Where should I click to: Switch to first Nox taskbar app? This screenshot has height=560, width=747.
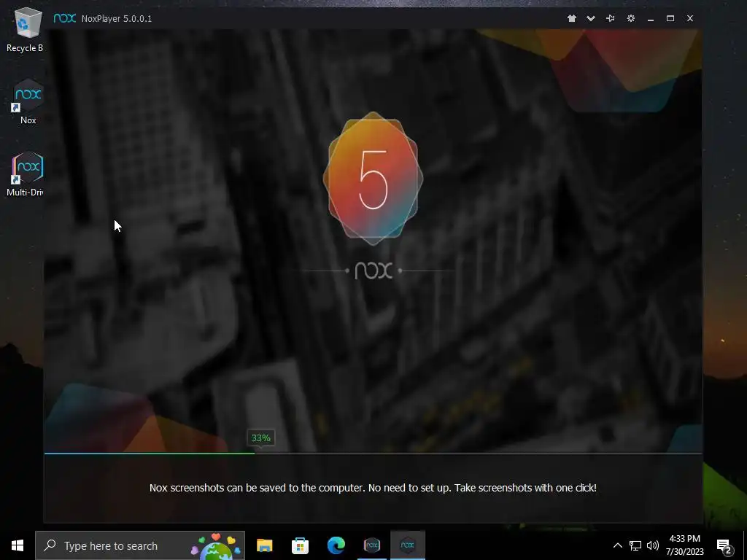pyautogui.click(x=372, y=545)
